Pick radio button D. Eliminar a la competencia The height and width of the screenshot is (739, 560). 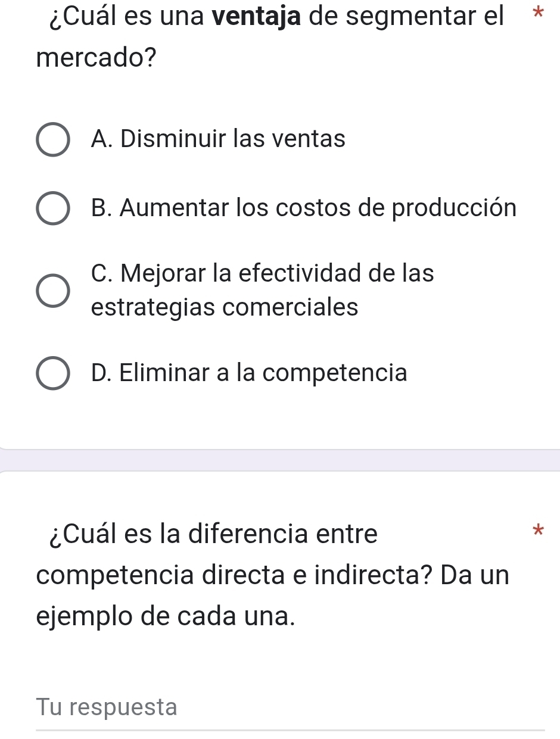tap(53, 374)
